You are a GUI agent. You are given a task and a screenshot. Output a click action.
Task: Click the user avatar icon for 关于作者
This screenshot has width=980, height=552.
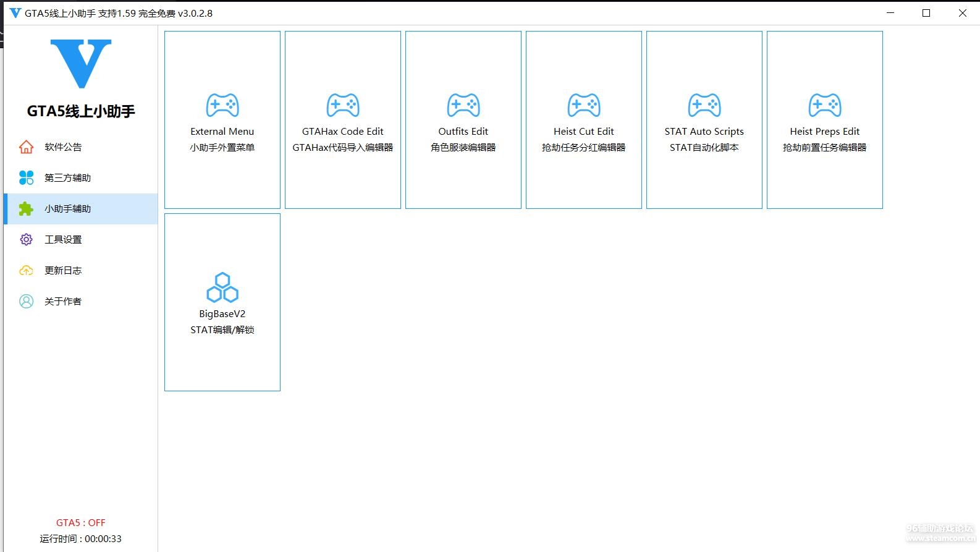point(26,302)
